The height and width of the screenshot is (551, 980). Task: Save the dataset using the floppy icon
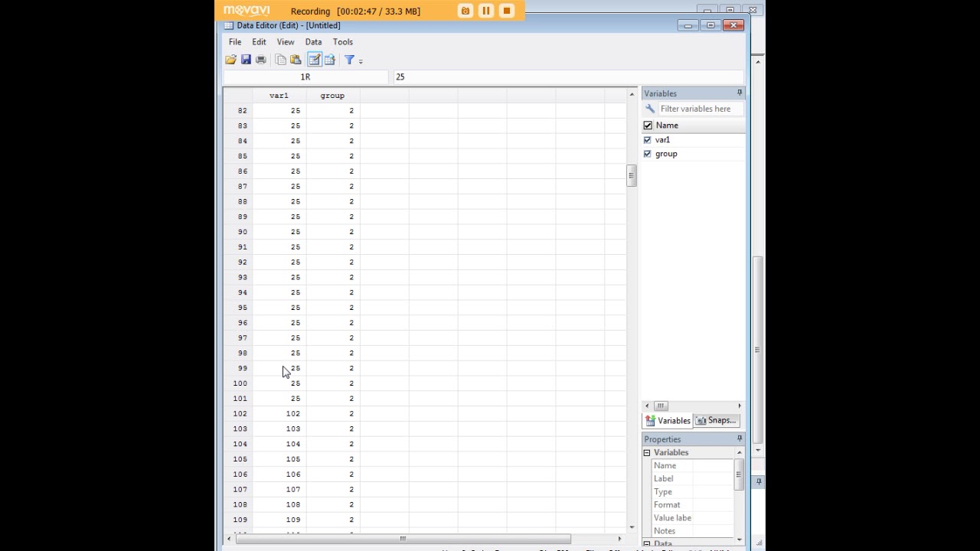click(246, 60)
